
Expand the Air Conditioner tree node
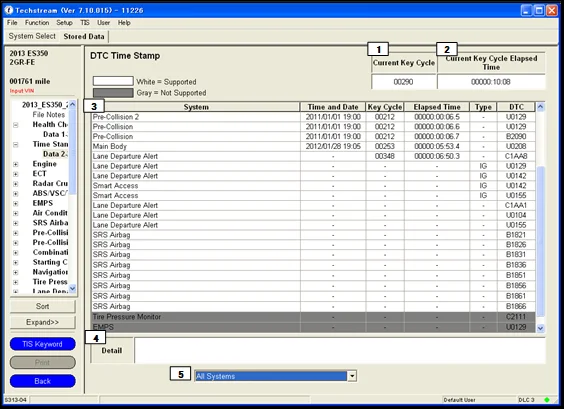[x=15, y=213]
